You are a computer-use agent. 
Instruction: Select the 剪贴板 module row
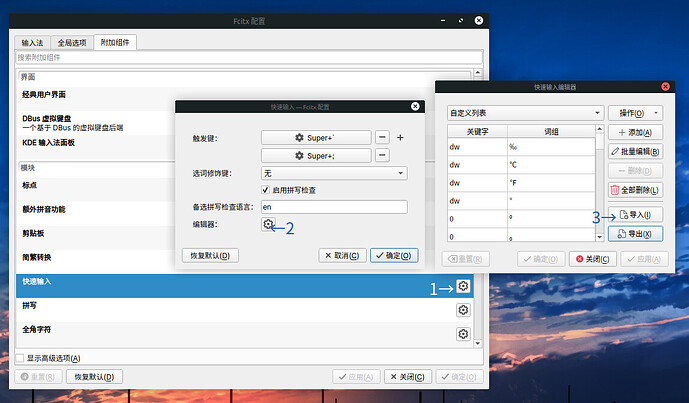244,238
